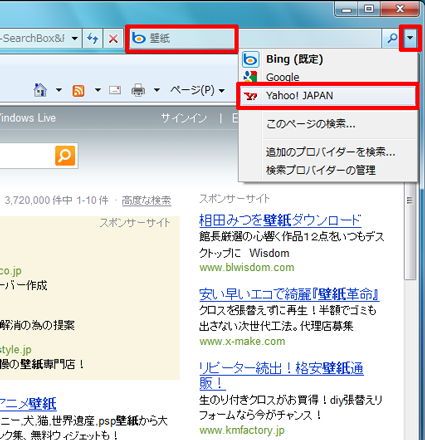This screenshot has width=425, height=440.
Task: Expand the Home button dropdown arrow
Action: [59, 90]
